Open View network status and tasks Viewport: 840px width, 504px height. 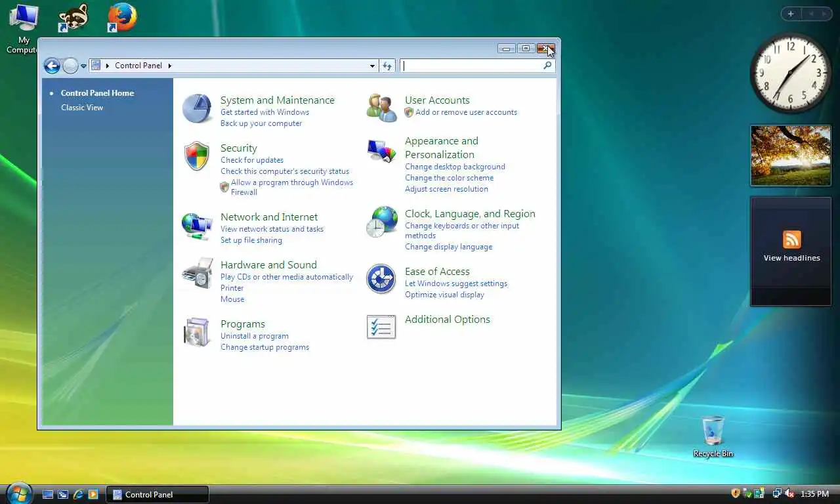point(272,229)
